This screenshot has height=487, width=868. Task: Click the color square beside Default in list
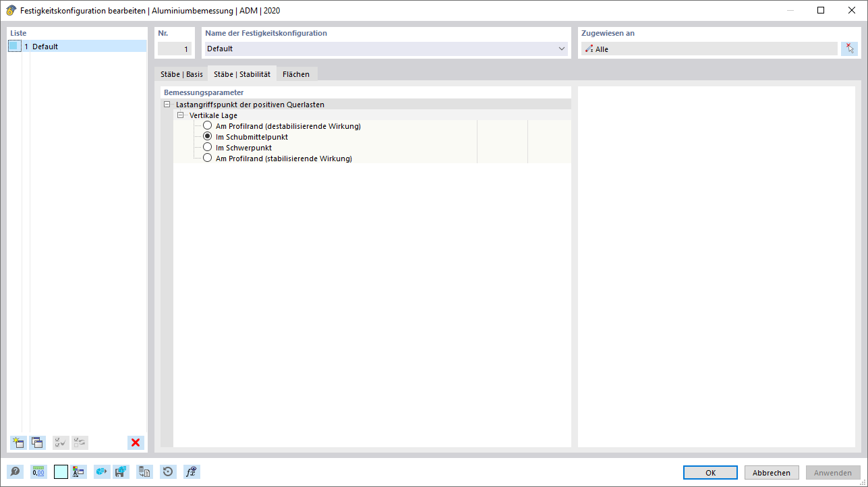tap(15, 47)
